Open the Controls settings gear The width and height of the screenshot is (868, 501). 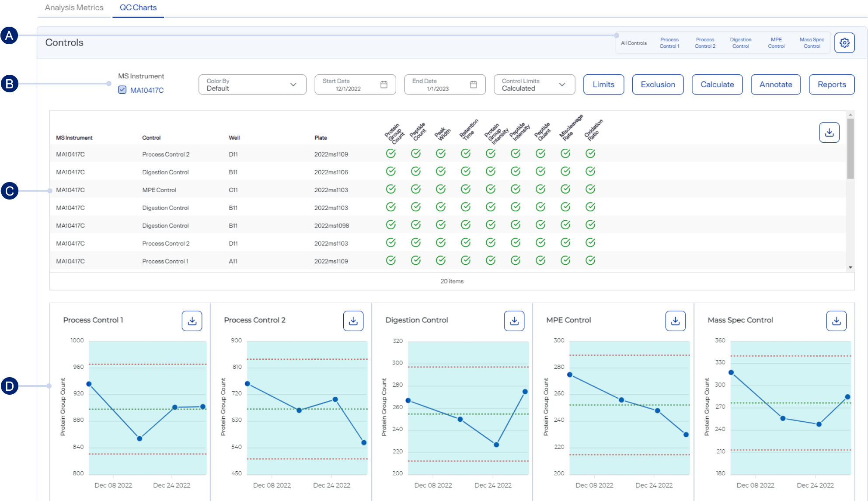844,43
